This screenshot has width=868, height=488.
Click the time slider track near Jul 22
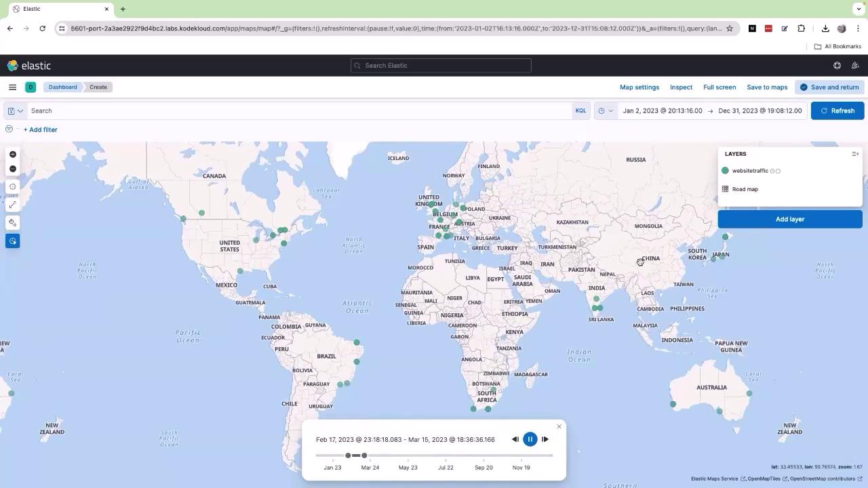(x=446, y=455)
